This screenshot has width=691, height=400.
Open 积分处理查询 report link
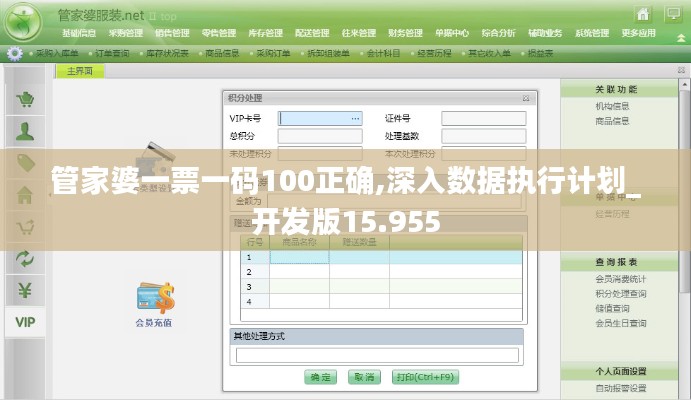pyautogui.click(x=620, y=293)
